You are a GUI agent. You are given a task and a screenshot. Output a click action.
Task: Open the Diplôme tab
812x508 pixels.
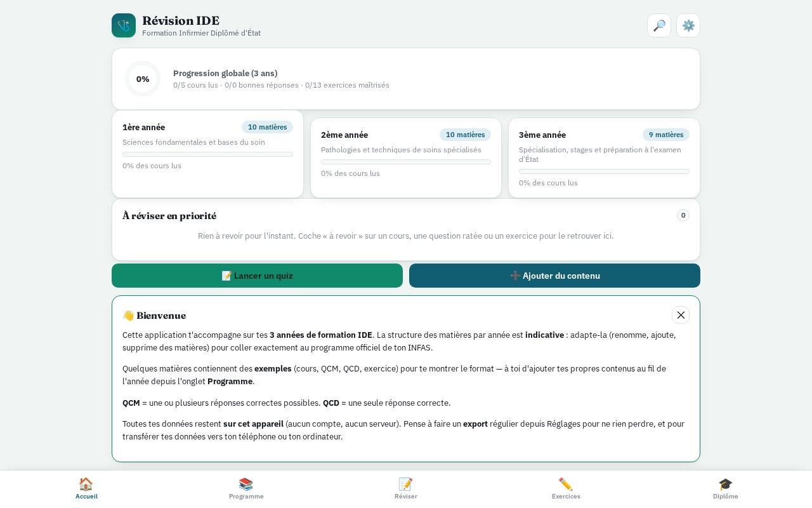(726, 488)
